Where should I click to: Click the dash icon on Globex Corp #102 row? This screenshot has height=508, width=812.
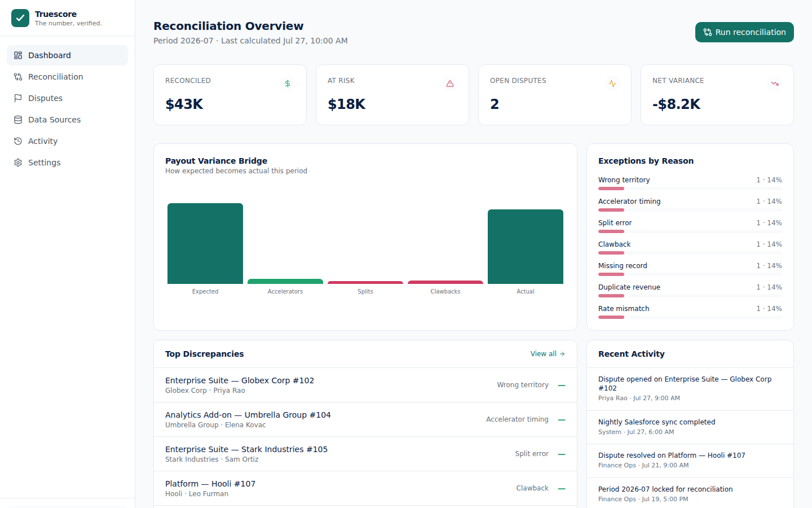pos(562,386)
